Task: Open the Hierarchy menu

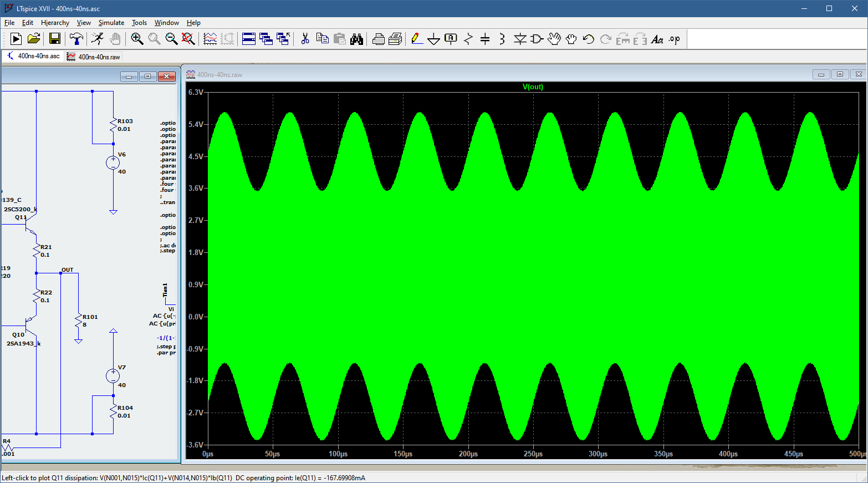Action: 55,23
